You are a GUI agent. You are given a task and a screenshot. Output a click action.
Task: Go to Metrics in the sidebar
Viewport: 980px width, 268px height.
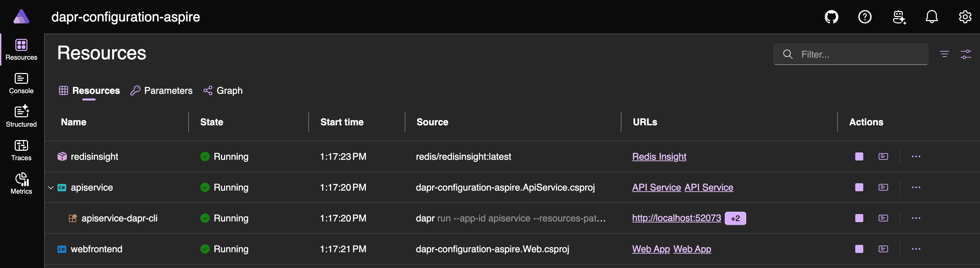21,184
